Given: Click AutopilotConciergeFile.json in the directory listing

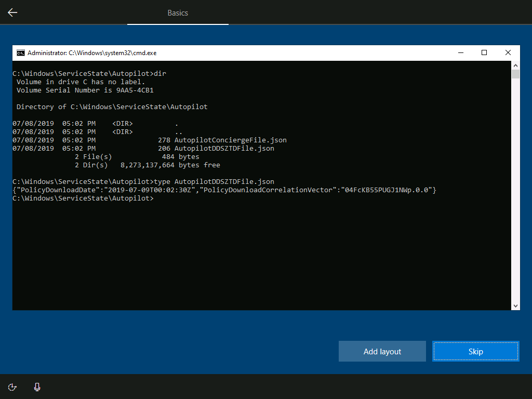Looking at the screenshot, I should pyautogui.click(x=230, y=140).
